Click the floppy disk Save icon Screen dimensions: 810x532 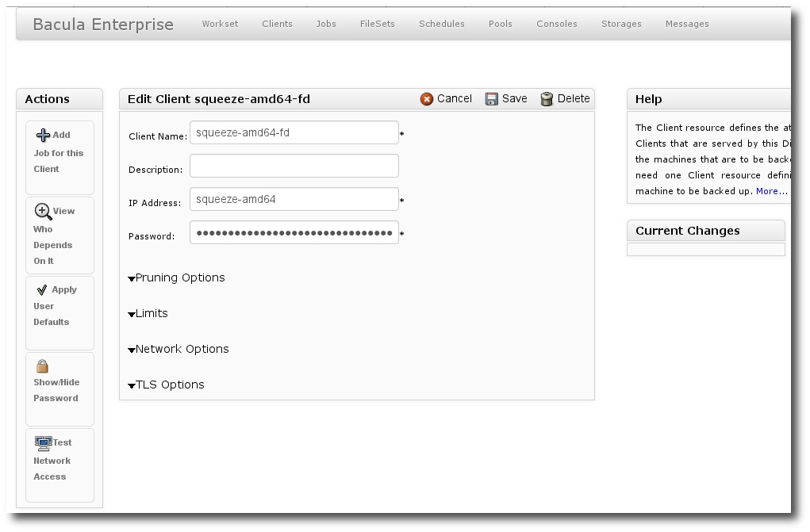[x=491, y=99]
